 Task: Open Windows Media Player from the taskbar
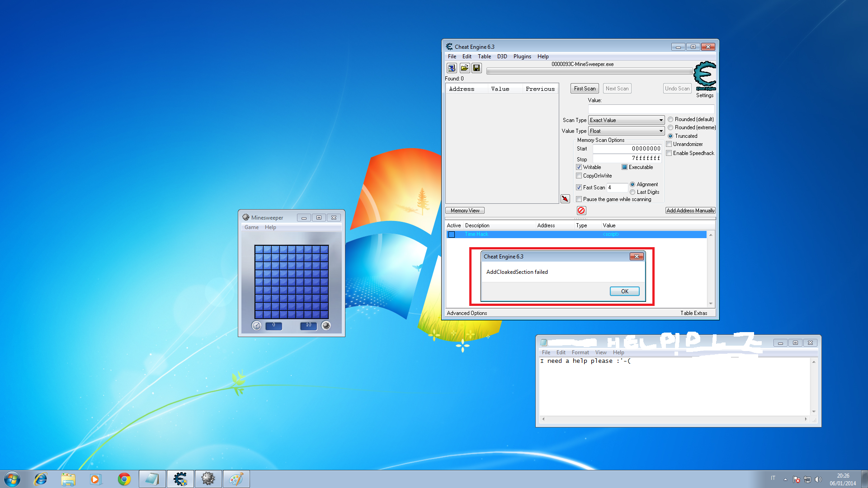pos(95,479)
